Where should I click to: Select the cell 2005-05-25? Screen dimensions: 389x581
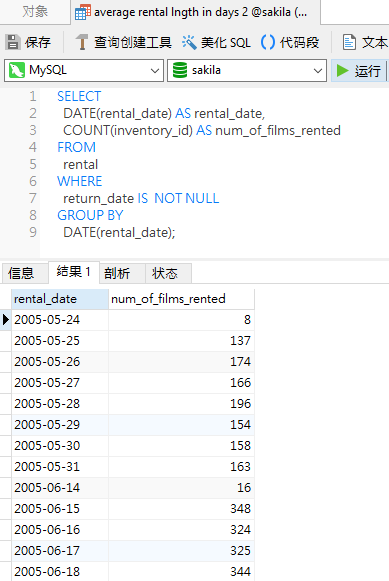pyautogui.click(x=60, y=341)
